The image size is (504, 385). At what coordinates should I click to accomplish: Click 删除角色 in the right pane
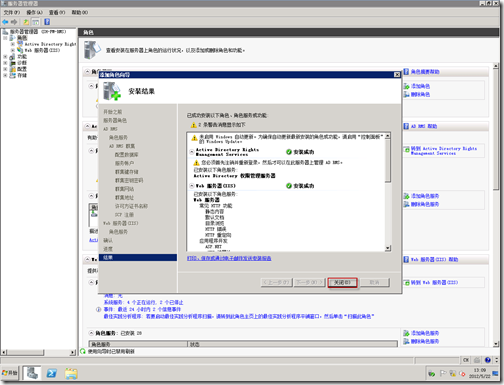[x=420, y=94]
